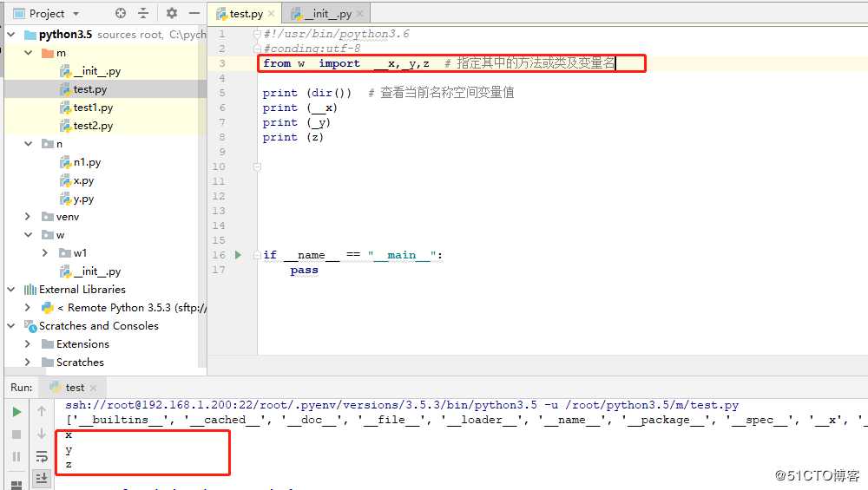Click the print (__x) line
This screenshot has width=868, height=490.
pyautogui.click(x=299, y=108)
